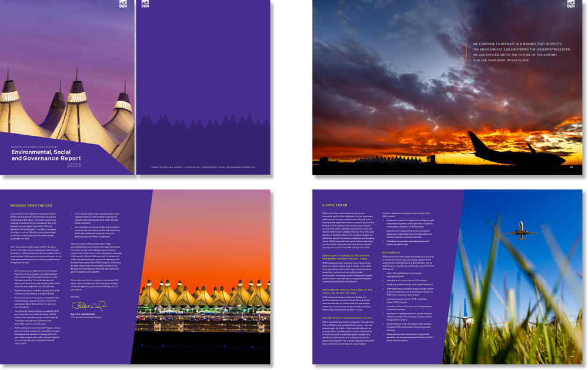Screen dimensions: 588x370
Task: Click the 'MESSAGE FROM THE CEO' heading
Action: point(31,206)
